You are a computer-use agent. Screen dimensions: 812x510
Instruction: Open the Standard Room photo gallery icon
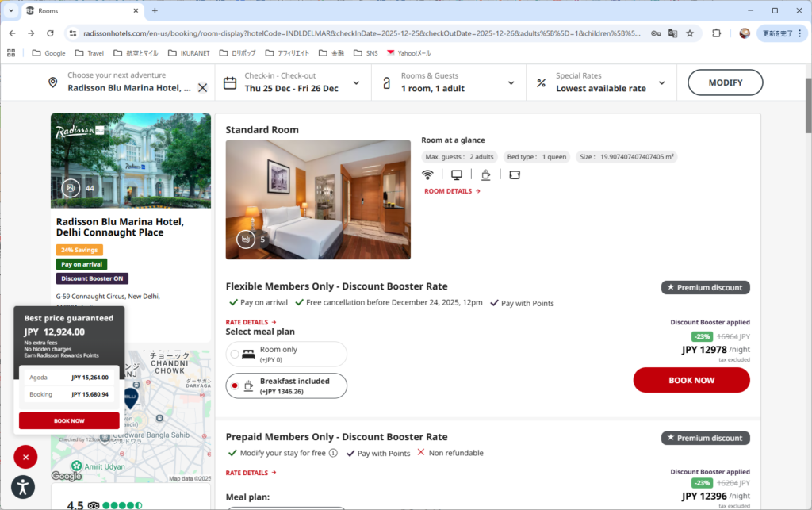246,239
